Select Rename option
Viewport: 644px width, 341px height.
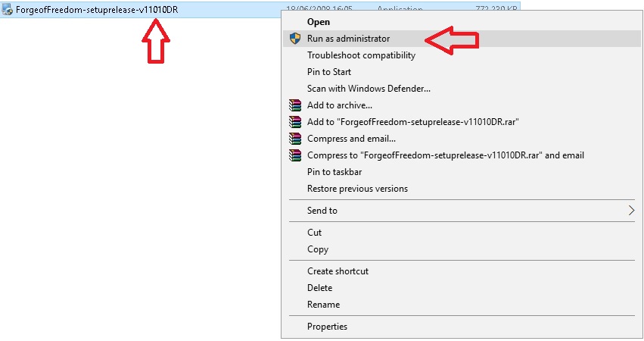[x=324, y=305]
